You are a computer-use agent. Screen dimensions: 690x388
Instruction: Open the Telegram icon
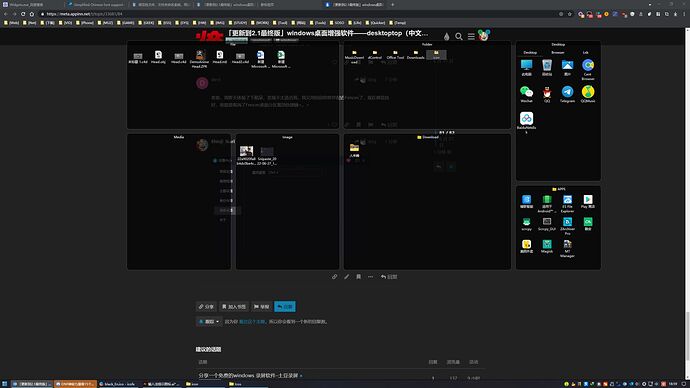[x=567, y=92]
